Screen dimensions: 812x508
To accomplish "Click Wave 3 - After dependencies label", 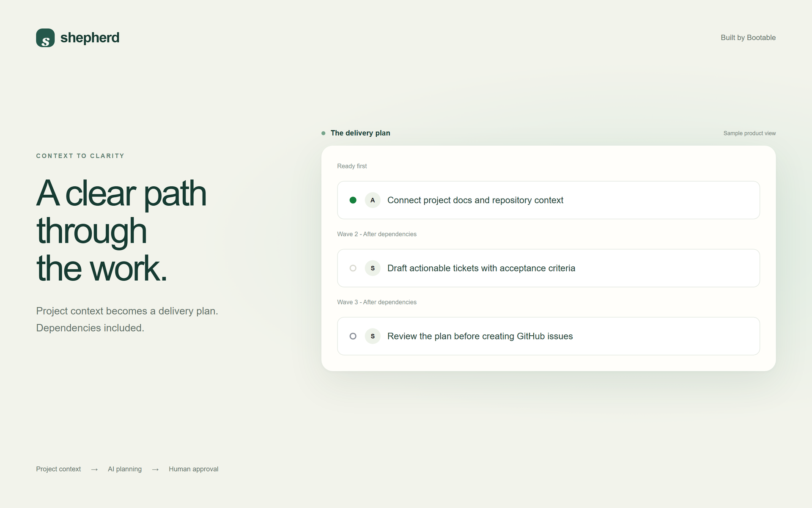I will coord(377,302).
